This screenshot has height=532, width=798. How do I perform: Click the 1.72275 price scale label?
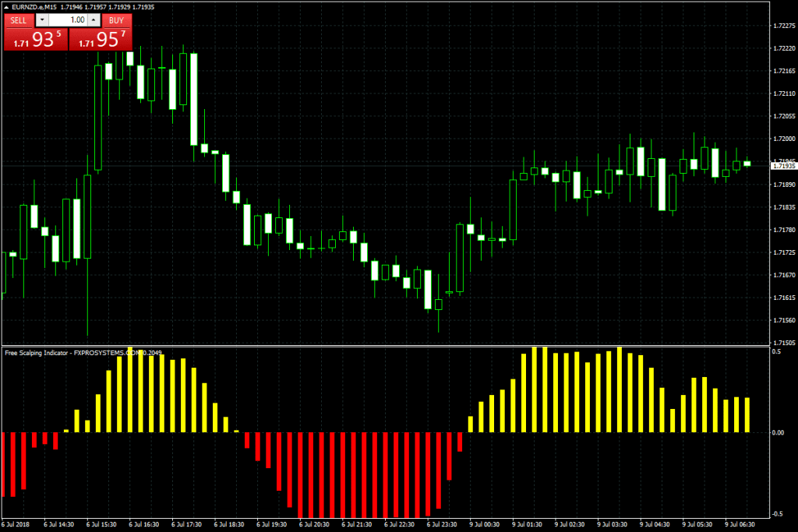coord(782,26)
